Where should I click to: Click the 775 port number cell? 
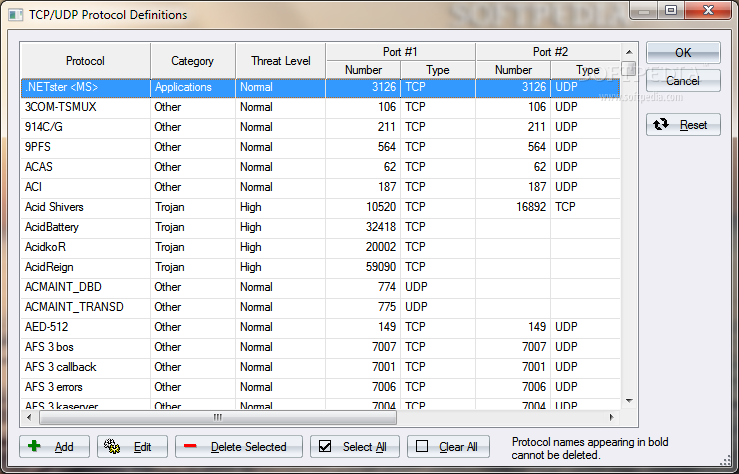pyautogui.click(x=363, y=307)
